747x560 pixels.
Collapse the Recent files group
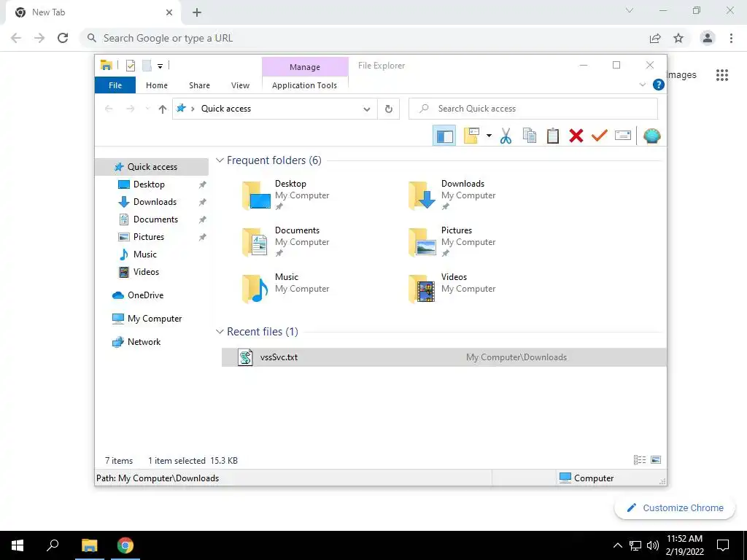(220, 332)
